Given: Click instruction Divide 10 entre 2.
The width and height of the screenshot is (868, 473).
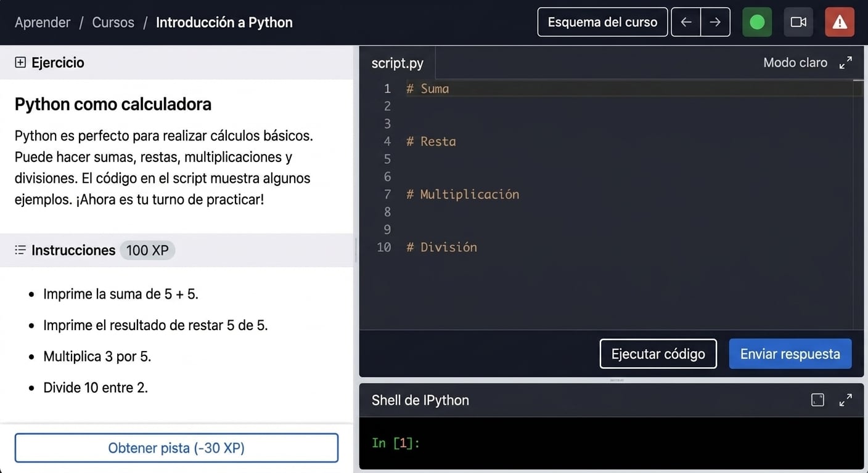Looking at the screenshot, I should 96,388.
